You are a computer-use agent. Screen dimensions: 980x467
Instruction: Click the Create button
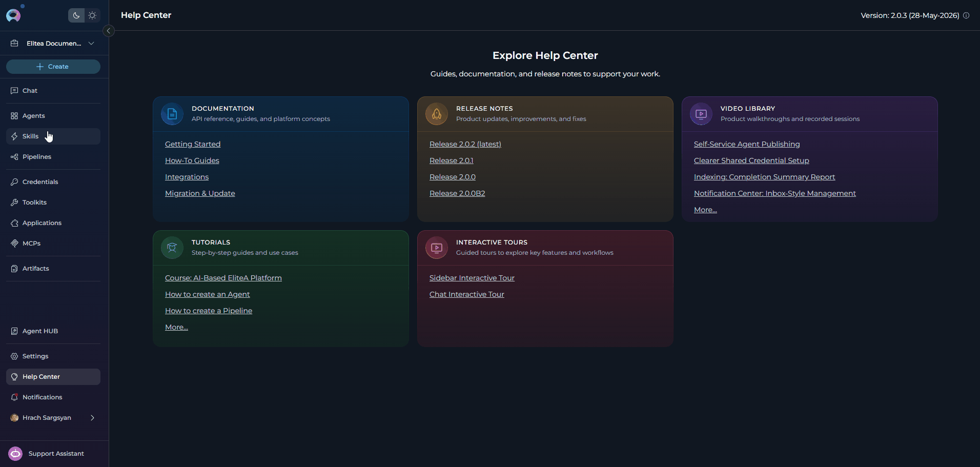tap(53, 67)
